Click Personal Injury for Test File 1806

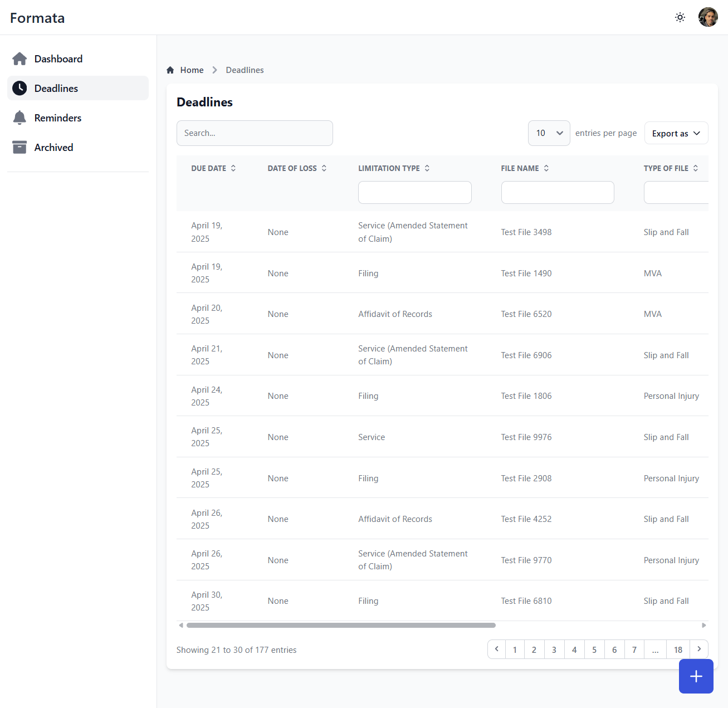(x=671, y=396)
